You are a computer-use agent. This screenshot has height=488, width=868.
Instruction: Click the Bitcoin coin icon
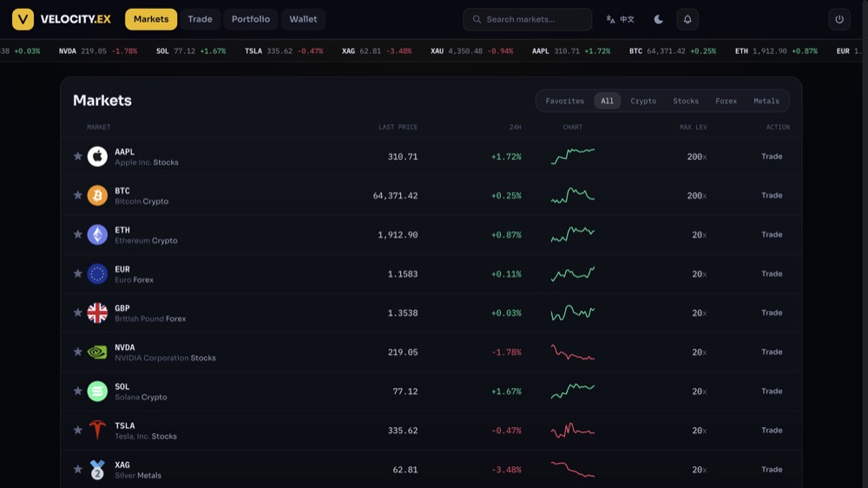(97, 195)
